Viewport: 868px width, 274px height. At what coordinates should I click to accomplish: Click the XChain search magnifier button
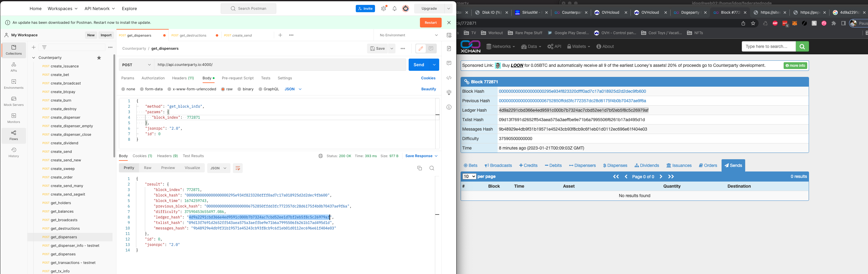[x=802, y=47]
